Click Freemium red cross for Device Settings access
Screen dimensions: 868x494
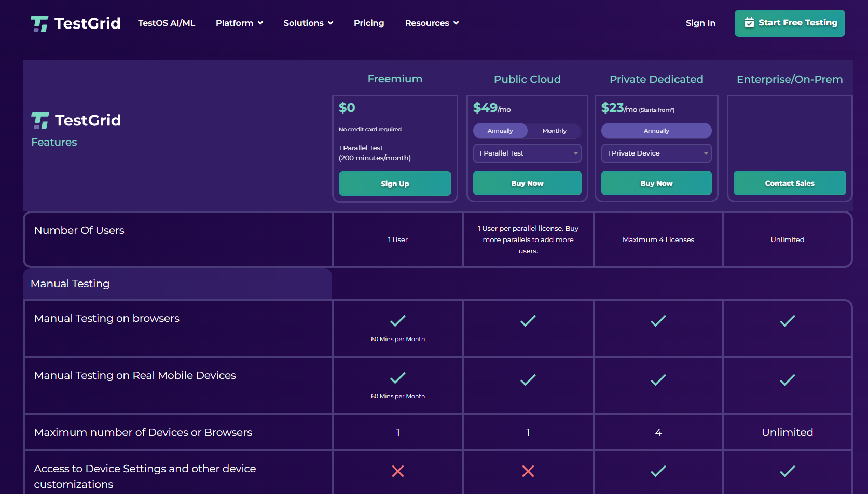pos(398,471)
